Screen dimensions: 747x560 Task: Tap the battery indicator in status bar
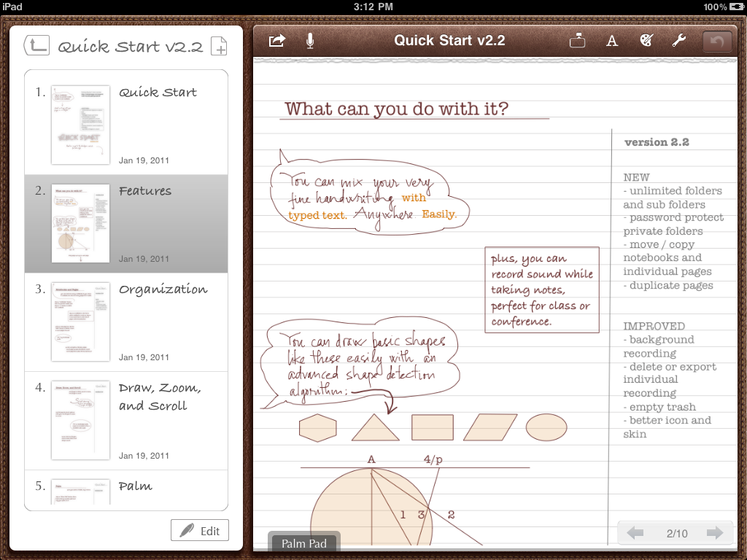point(736,7)
